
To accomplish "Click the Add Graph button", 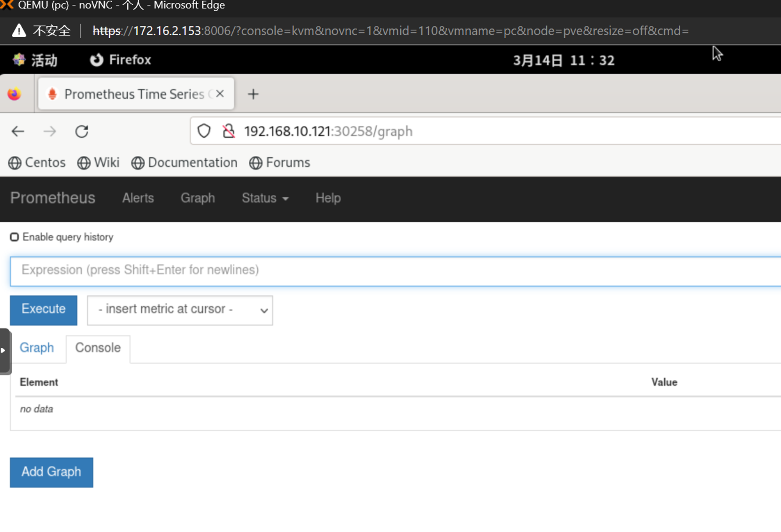I will (x=51, y=472).
